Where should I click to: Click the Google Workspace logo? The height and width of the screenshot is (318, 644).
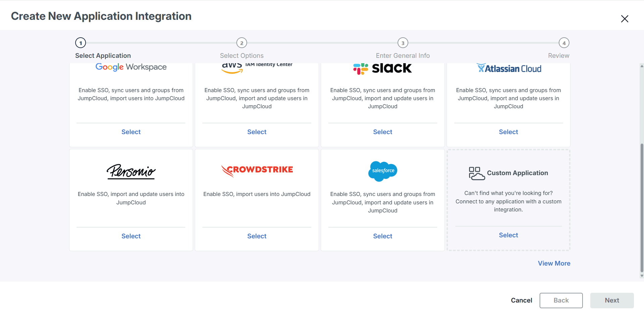131,67
